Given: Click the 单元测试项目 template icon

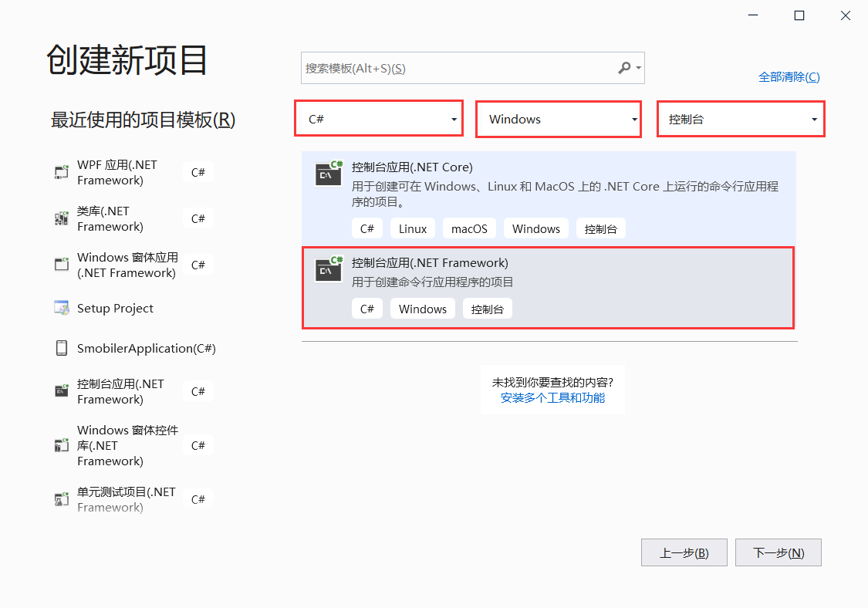Looking at the screenshot, I should pos(60,498).
